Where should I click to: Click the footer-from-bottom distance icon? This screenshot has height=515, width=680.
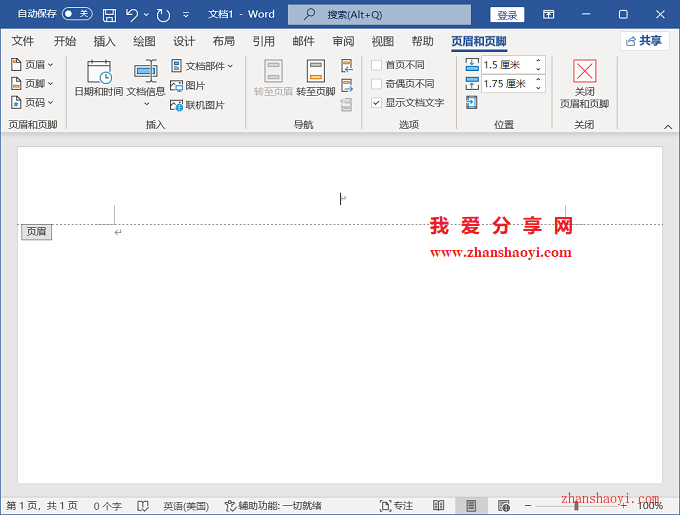[x=472, y=83]
